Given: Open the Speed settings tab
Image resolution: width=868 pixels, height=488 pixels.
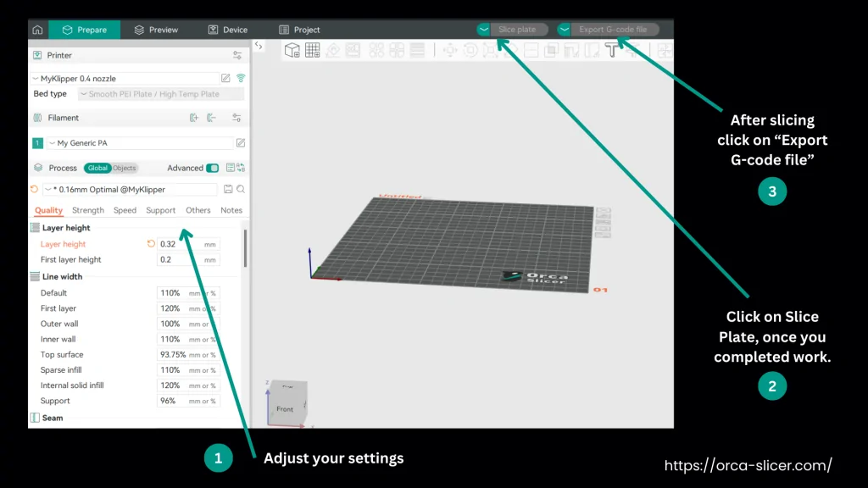Looking at the screenshot, I should 125,210.
